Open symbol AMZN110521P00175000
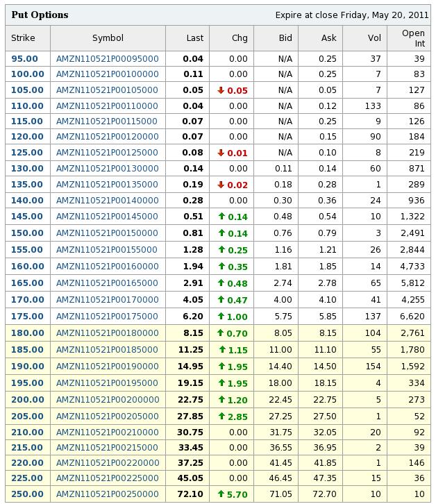Screen dimensions: 436x504 [107, 317]
